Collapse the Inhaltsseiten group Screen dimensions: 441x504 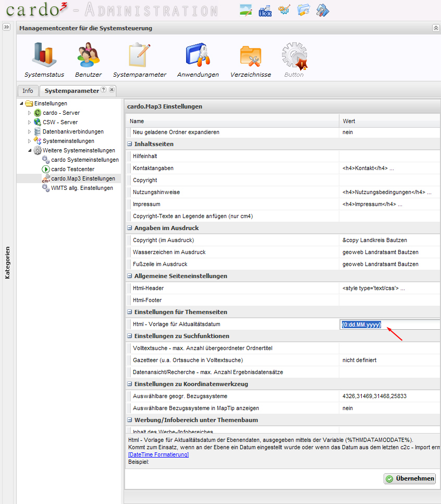click(x=130, y=144)
